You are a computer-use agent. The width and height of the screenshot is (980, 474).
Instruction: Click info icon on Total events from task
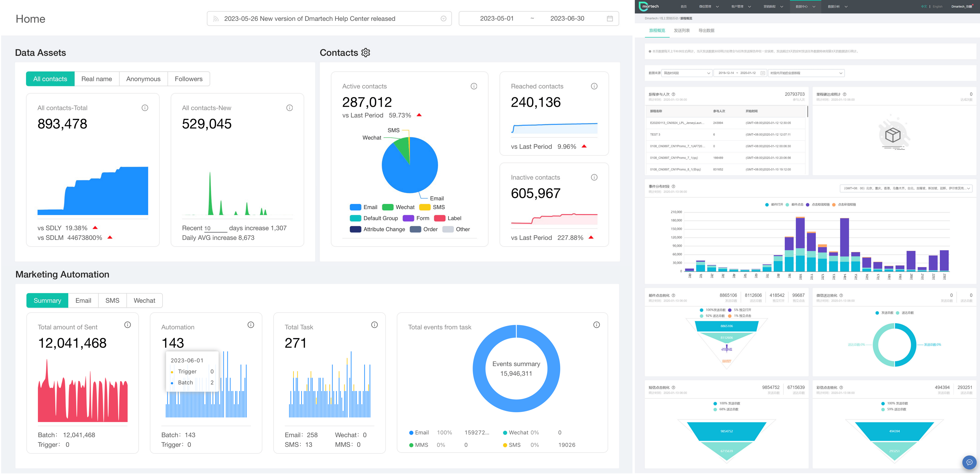tap(597, 325)
